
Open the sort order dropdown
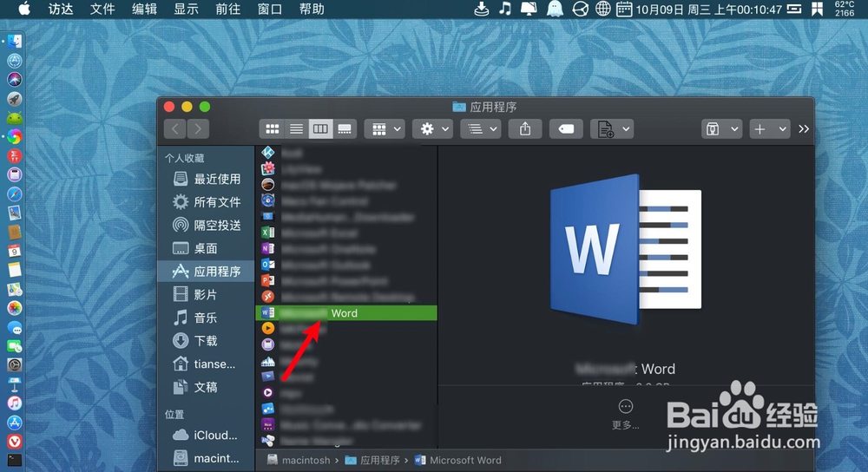coord(481,129)
